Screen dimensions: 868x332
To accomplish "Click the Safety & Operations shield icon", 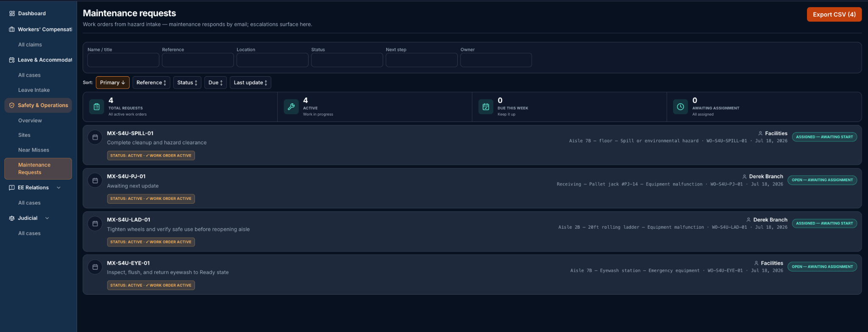I will (x=12, y=105).
